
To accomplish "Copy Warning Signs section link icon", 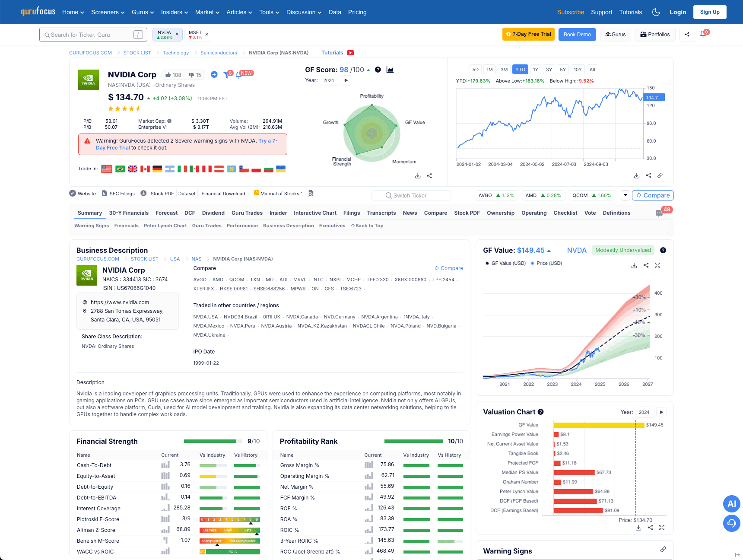I will (663, 549).
